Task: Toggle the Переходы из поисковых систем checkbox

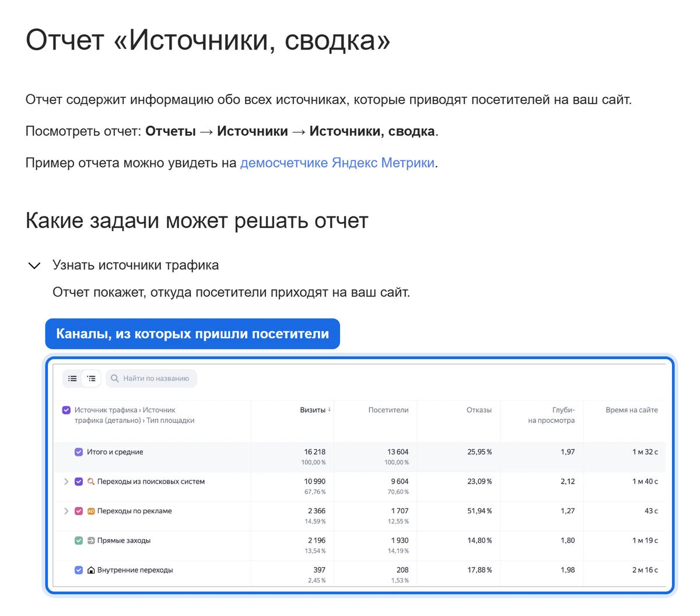Action: [79, 482]
